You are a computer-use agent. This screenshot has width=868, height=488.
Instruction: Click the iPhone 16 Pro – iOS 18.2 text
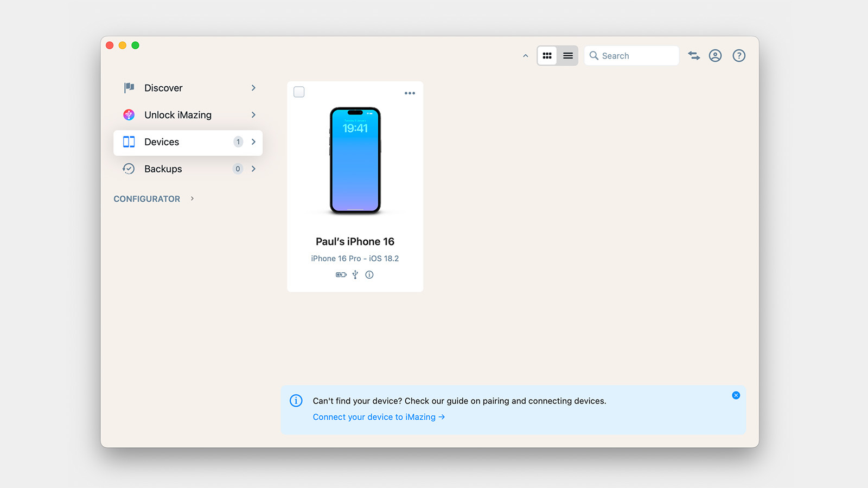(x=355, y=259)
